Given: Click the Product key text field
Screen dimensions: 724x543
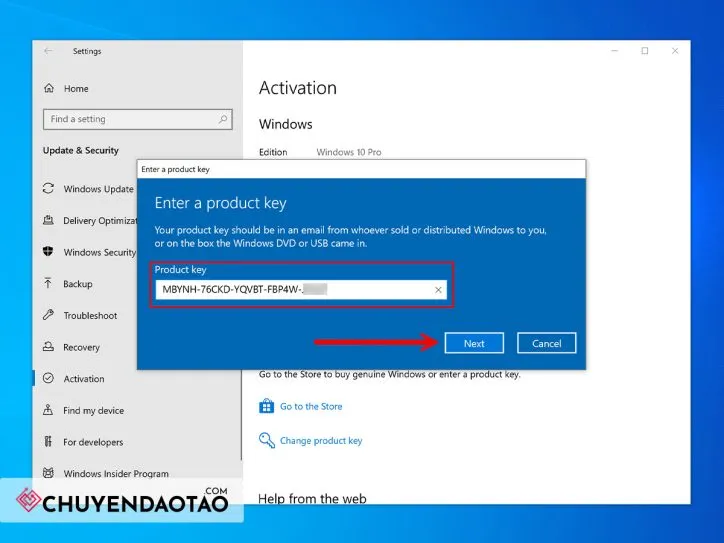Looking at the screenshot, I should click(x=301, y=290).
